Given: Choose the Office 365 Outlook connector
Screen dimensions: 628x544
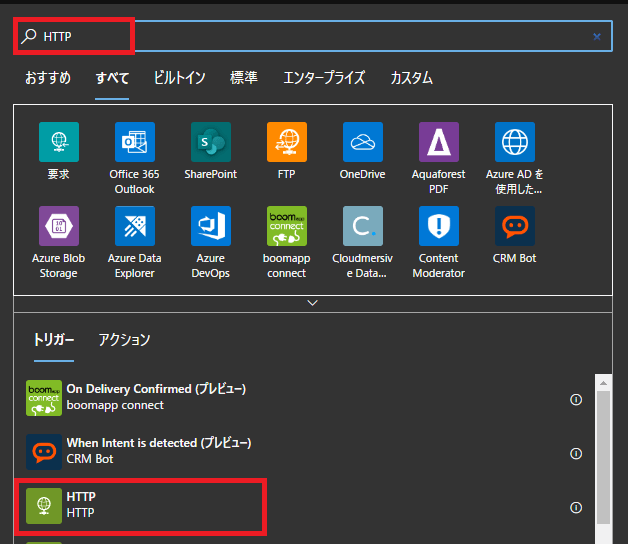Looking at the screenshot, I should pyautogui.click(x=135, y=142).
